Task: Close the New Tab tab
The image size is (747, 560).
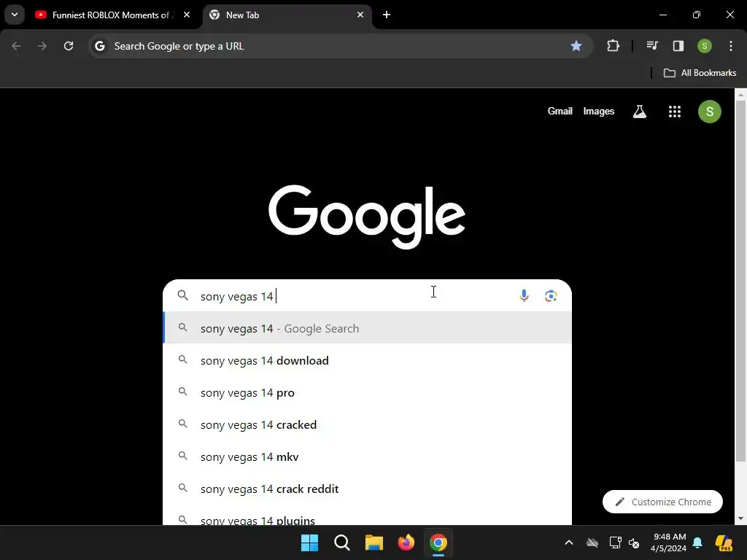Action: tap(360, 15)
